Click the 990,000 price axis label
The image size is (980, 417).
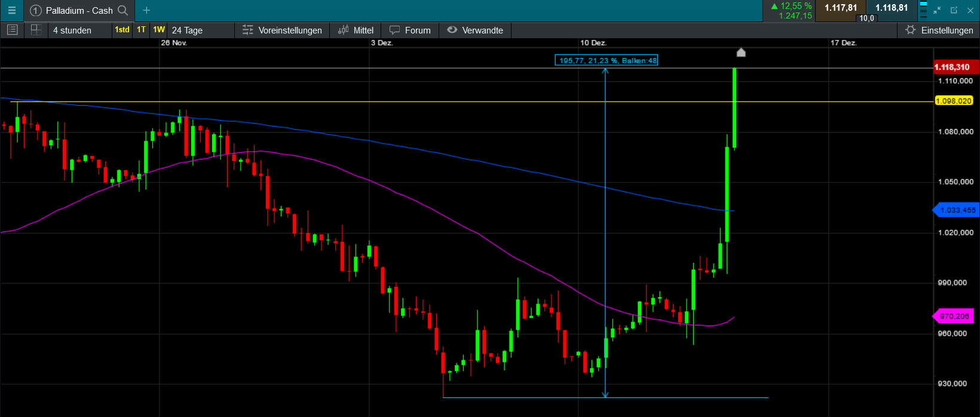953,283
